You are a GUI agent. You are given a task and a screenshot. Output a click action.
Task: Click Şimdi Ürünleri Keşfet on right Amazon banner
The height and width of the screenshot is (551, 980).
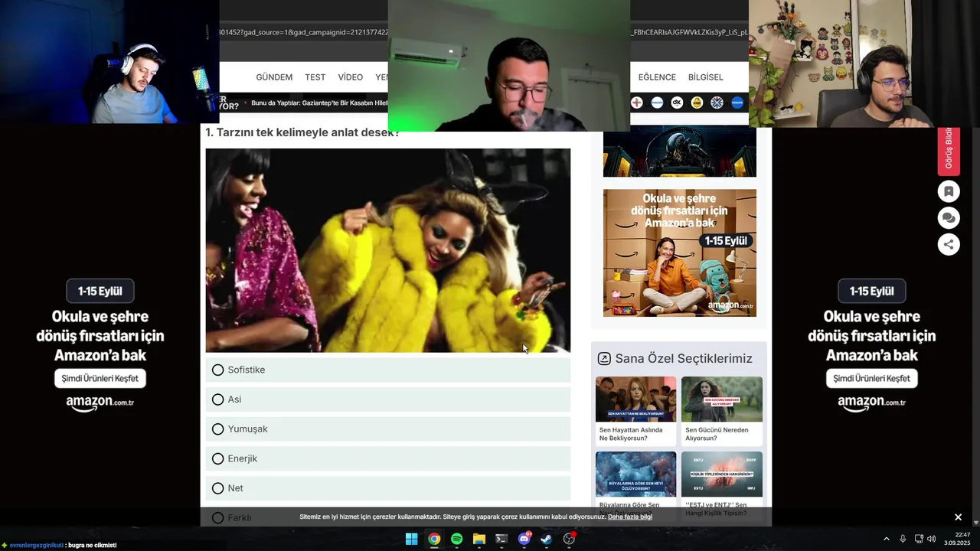[871, 378]
